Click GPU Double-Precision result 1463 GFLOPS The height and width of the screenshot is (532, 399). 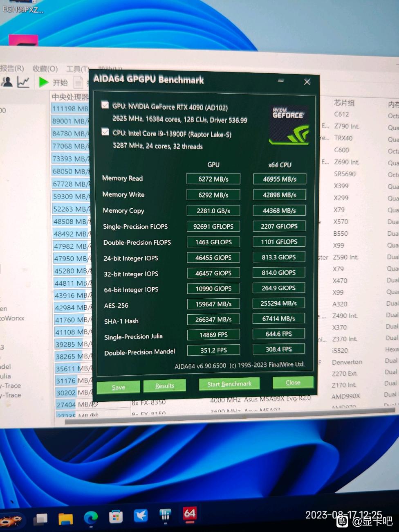click(x=213, y=242)
